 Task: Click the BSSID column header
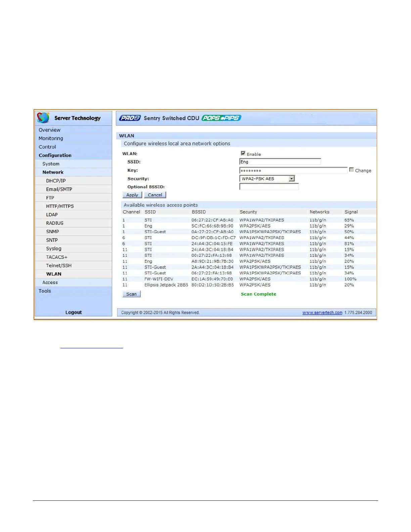199,212
